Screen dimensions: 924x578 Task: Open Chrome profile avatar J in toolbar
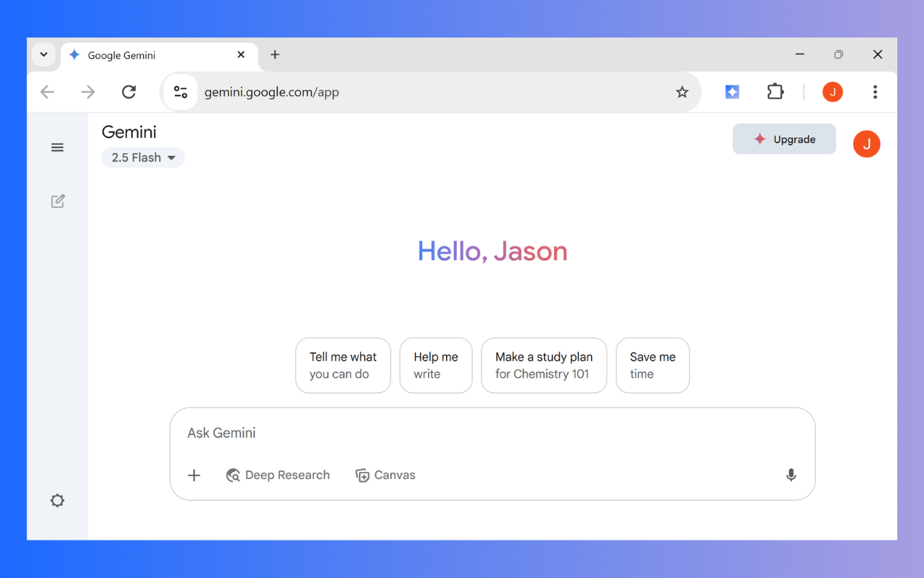coord(832,92)
